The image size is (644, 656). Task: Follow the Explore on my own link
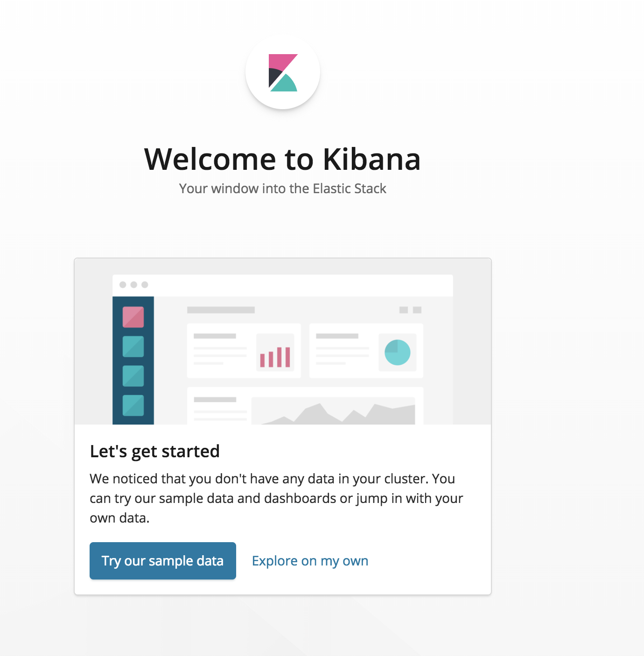pos(310,561)
